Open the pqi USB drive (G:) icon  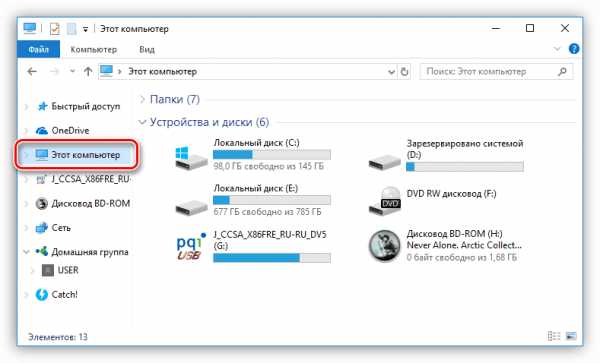tap(191, 246)
